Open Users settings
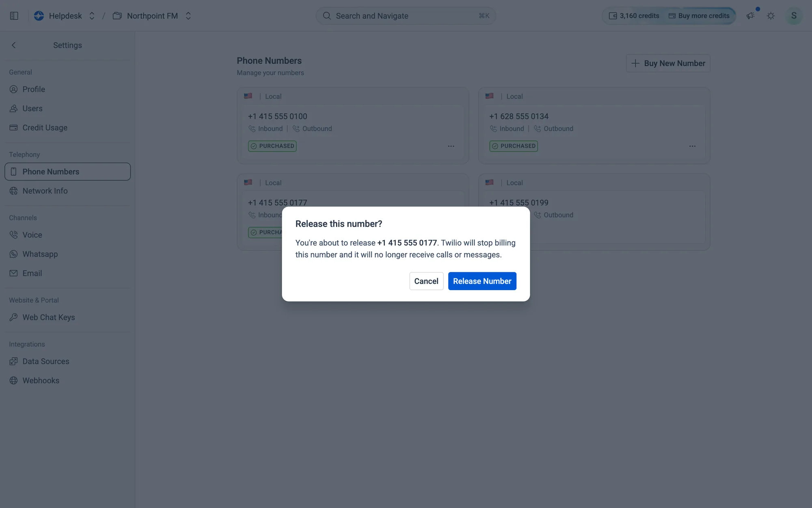Image resolution: width=812 pixels, height=508 pixels. [x=67, y=109]
